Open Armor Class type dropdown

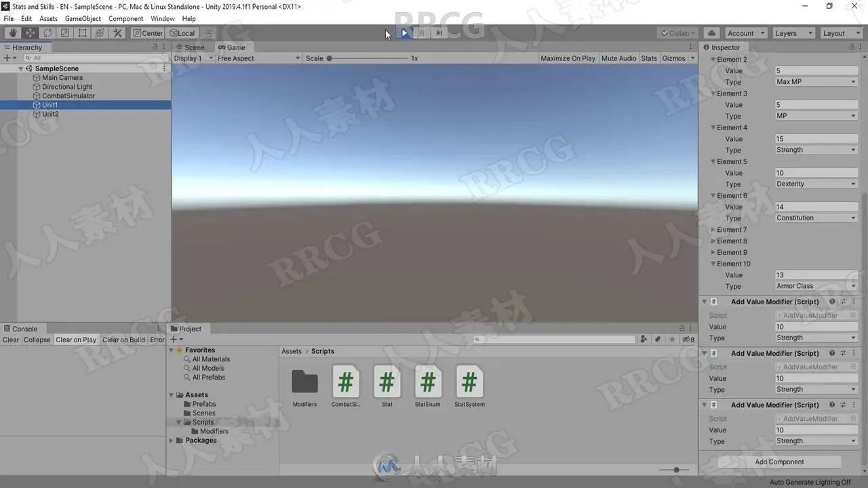coord(816,286)
